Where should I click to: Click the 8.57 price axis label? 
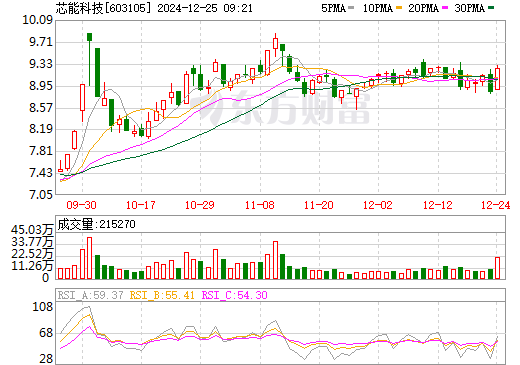click(41, 107)
